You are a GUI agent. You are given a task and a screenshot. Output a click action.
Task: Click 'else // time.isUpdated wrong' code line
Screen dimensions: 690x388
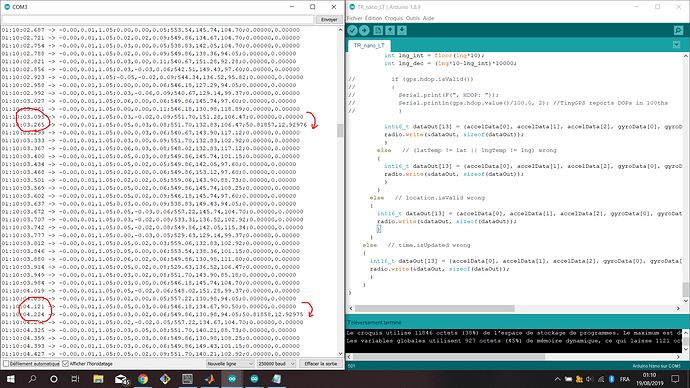coord(416,245)
